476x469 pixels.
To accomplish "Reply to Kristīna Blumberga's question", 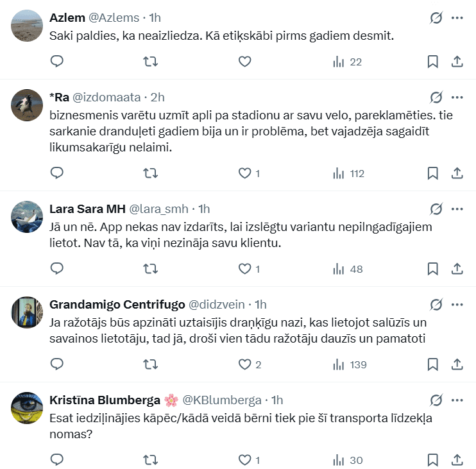I will pos(57,460).
